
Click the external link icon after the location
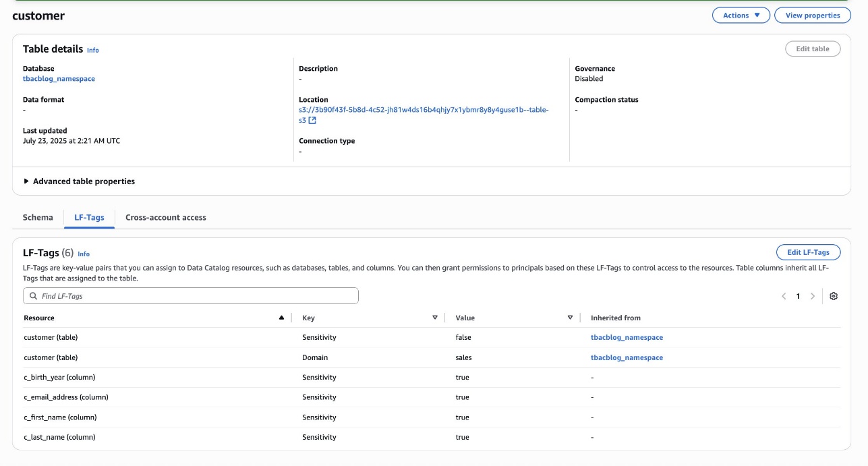312,121
